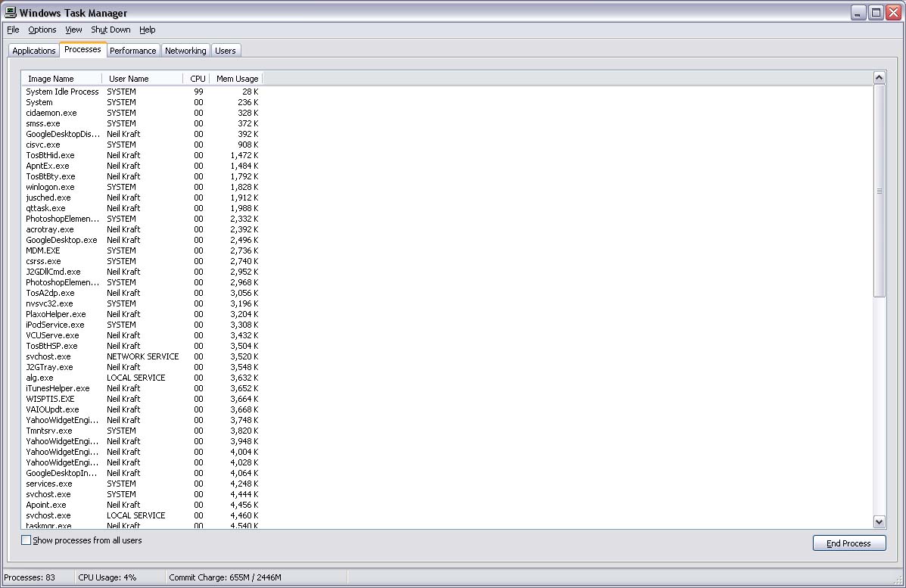Select the cidaemon.exe process

pyautogui.click(x=142, y=113)
